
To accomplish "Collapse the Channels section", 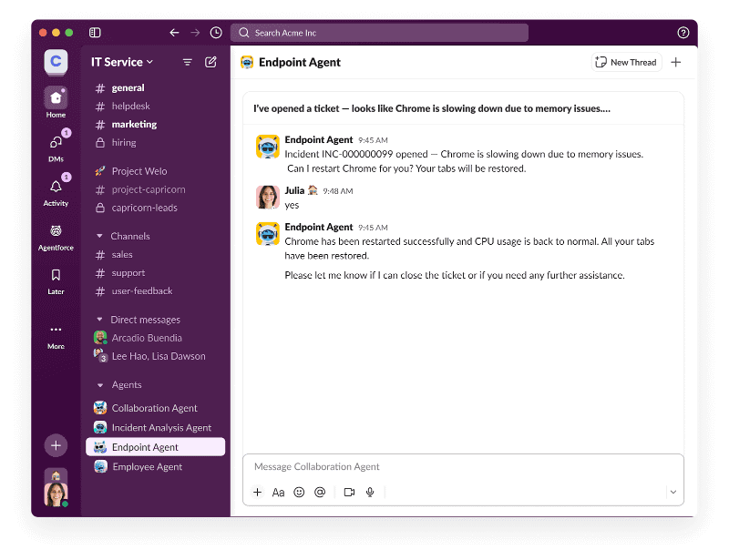I will point(99,236).
